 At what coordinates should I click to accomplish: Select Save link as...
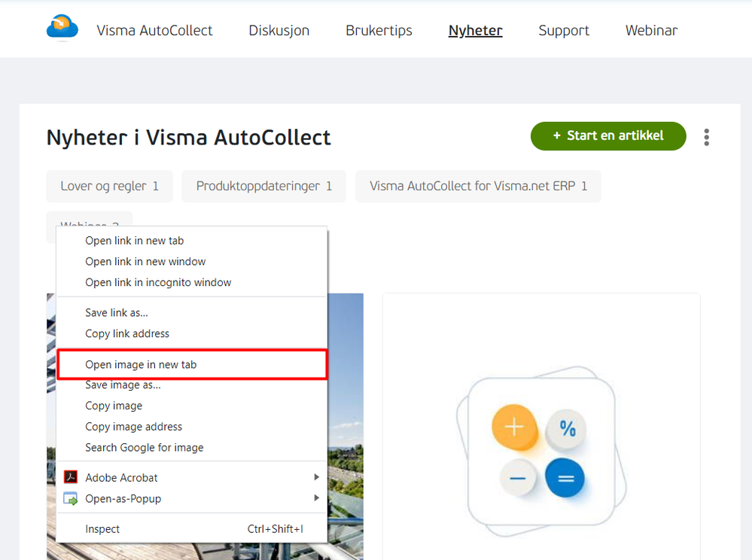pyautogui.click(x=192, y=312)
